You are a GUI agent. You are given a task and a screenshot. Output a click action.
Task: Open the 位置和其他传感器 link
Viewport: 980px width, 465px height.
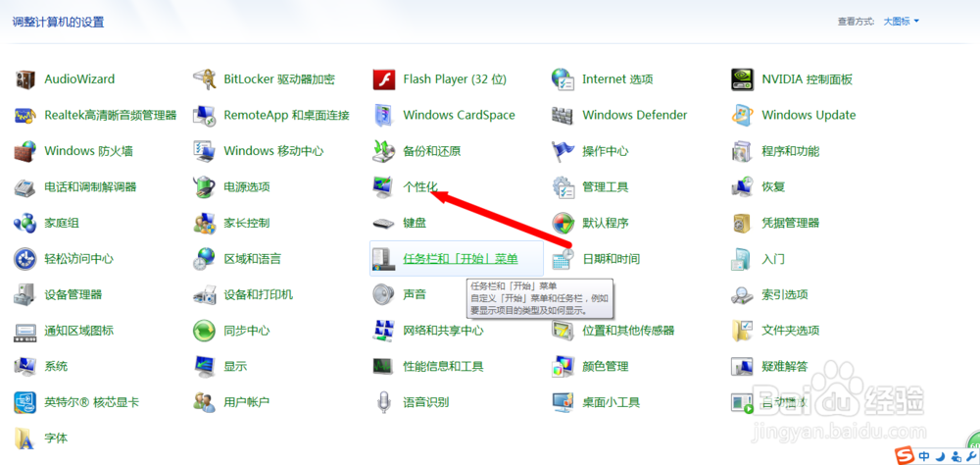click(x=628, y=330)
